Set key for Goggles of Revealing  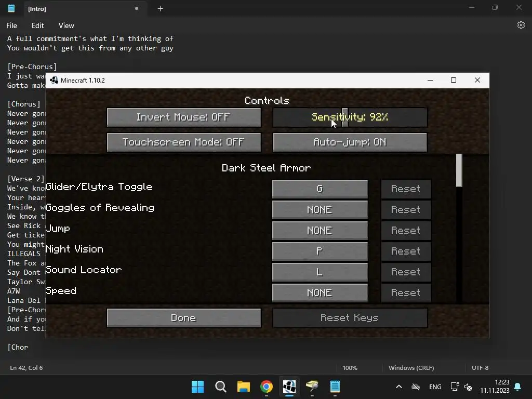[x=320, y=210]
